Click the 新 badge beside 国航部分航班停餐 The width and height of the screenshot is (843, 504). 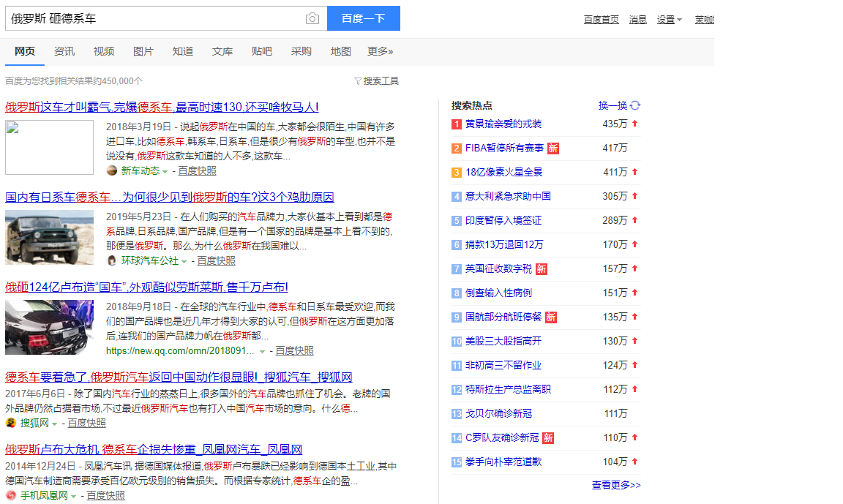[x=550, y=317]
